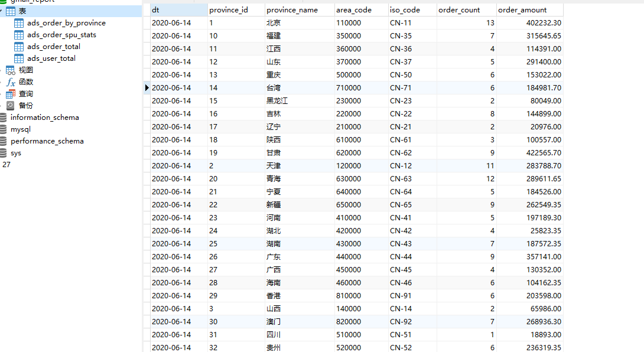Screen dimensions: 644x352
Task: Click the province_name column header
Action: coord(300,10)
